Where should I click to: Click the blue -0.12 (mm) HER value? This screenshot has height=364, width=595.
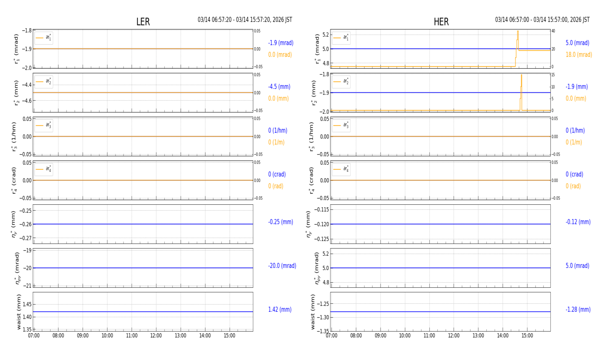(x=578, y=222)
